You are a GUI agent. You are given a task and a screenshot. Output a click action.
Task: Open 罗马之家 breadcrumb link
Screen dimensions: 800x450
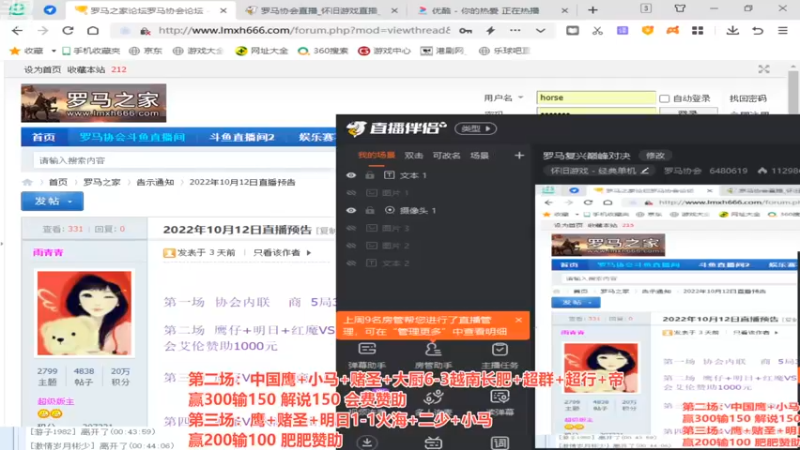[102, 182]
